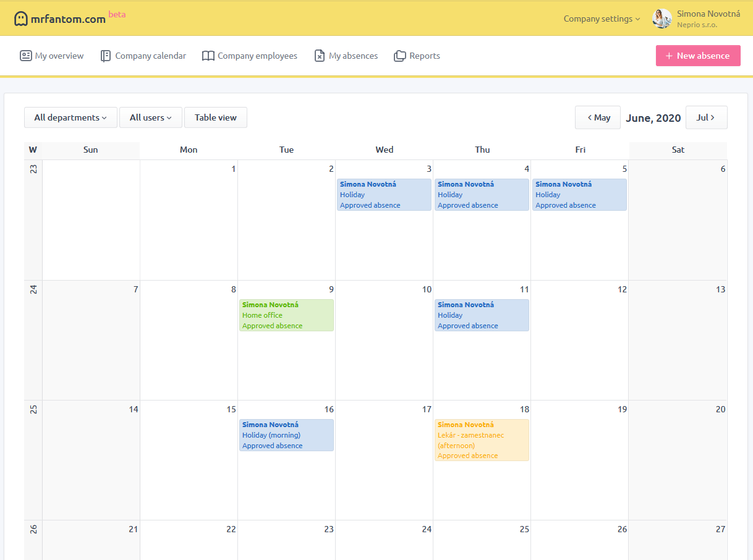Open the Lekár - zamestnanec absence on June 18
Viewport: 753px width, 560px height.
482,440
